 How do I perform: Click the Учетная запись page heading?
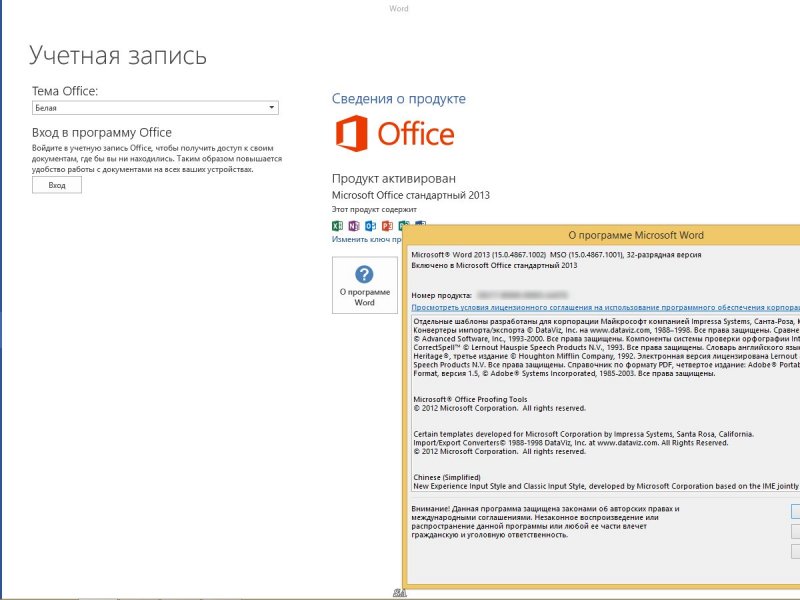click(118, 55)
